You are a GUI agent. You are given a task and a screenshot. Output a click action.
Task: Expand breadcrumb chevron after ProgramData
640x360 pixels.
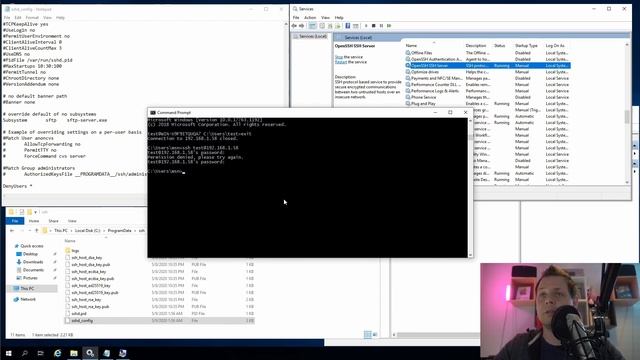pyautogui.click(x=135, y=231)
